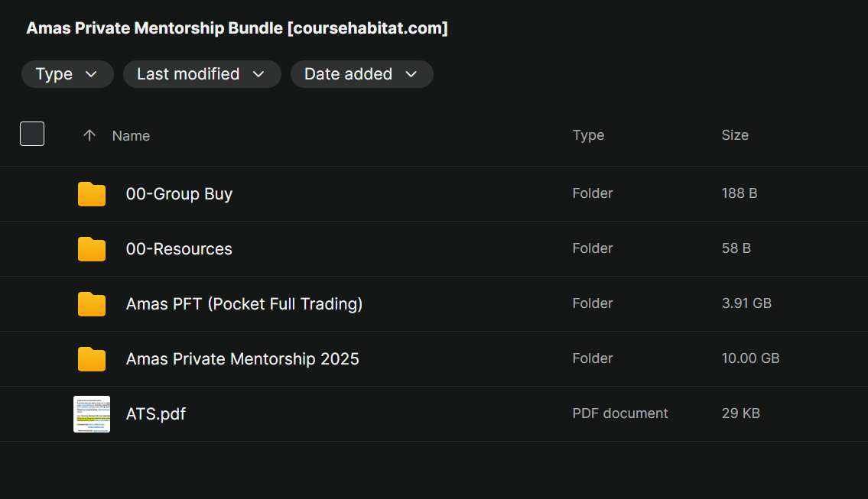Image resolution: width=868 pixels, height=499 pixels.
Task: Tick the select-all checkbox in header
Action: tap(32, 134)
